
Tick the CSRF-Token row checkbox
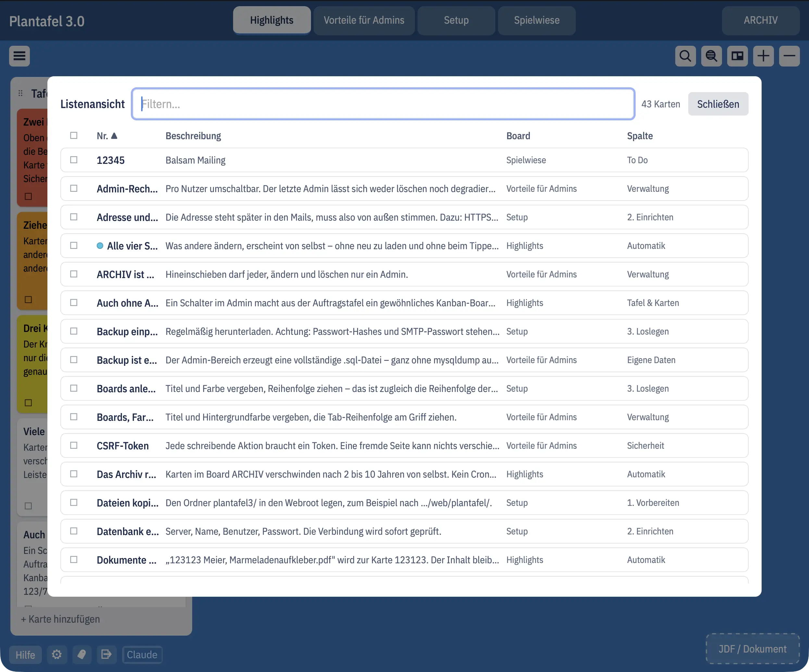[74, 445]
